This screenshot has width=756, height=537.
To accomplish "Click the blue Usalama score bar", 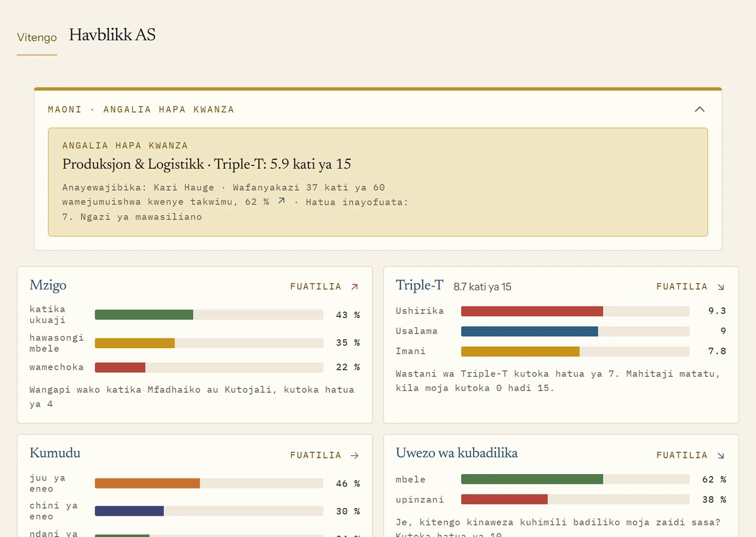I will (529, 331).
